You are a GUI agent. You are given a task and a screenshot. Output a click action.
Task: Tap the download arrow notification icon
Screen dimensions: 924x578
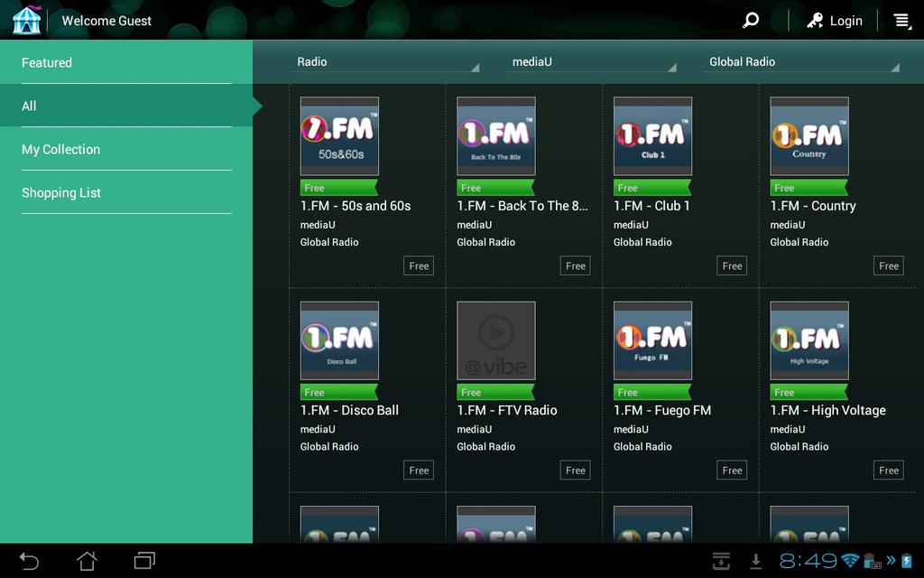click(755, 561)
